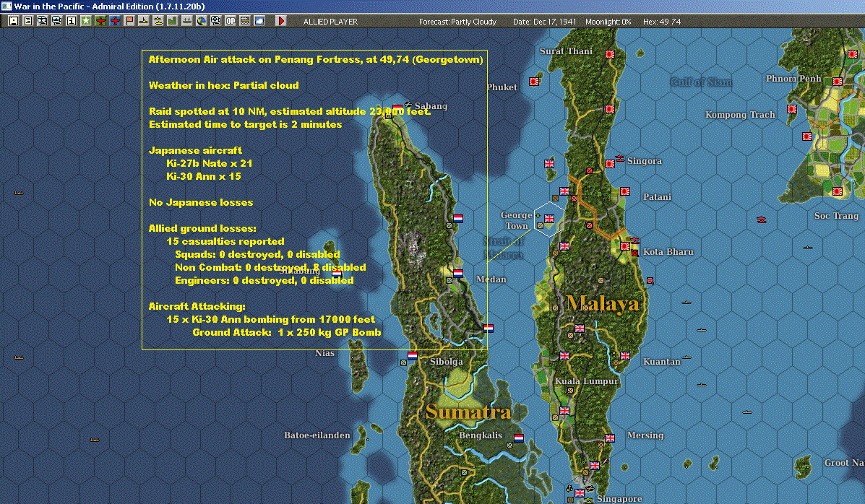
Task: Click the info 'i' toolbar icon
Action: click(71, 21)
